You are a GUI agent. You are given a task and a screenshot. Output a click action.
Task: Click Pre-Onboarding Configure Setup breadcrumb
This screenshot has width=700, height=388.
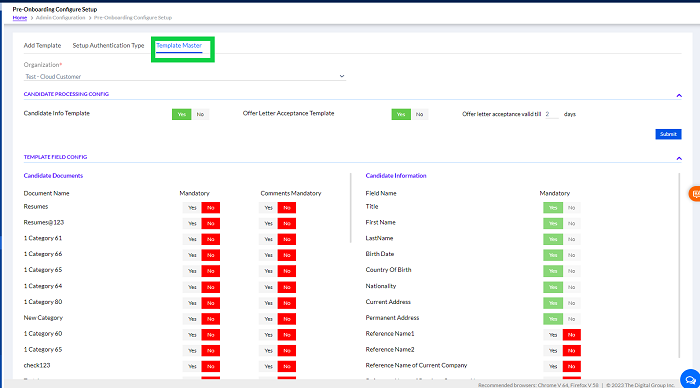(133, 18)
